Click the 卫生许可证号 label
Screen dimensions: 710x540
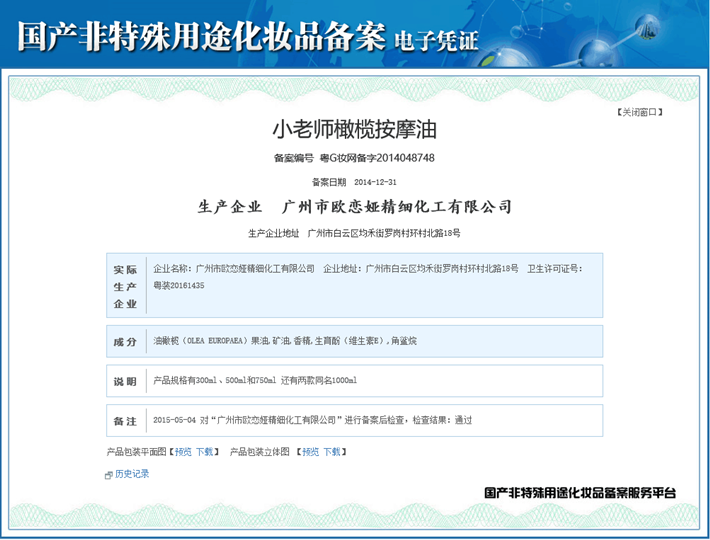[555, 269]
